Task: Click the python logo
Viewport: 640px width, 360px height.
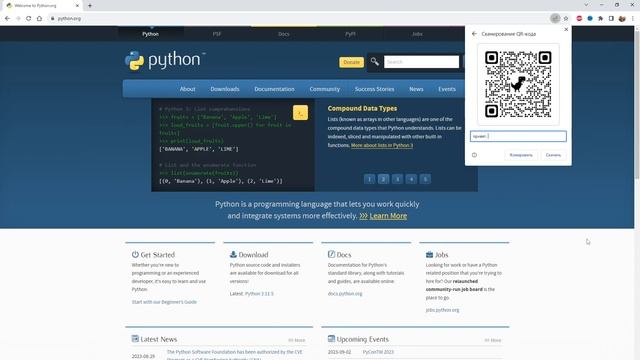Action: (x=165, y=60)
